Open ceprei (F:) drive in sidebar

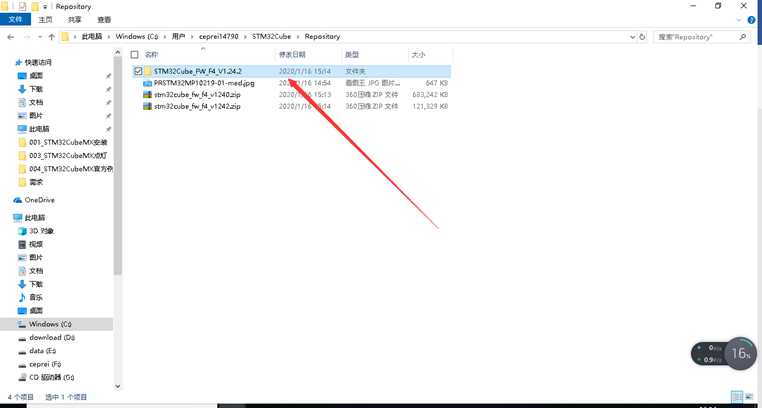tap(45, 364)
